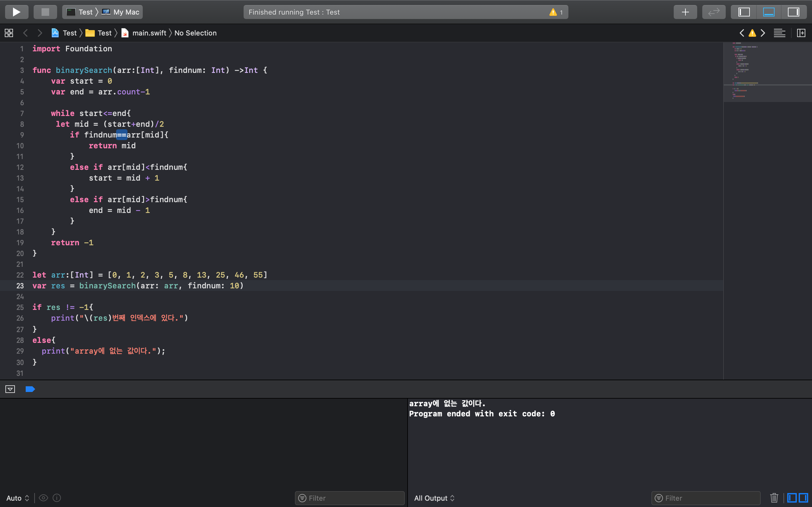Image resolution: width=812 pixels, height=507 pixels.
Task: Hide the debug area via collapse icon
Action: pyautogui.click(x=10, y=389)
